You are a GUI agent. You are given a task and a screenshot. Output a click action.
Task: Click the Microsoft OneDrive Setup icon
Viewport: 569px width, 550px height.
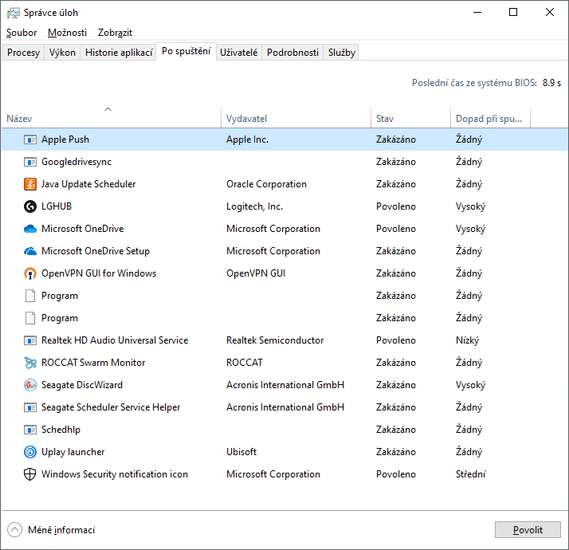tap(30, 251)
